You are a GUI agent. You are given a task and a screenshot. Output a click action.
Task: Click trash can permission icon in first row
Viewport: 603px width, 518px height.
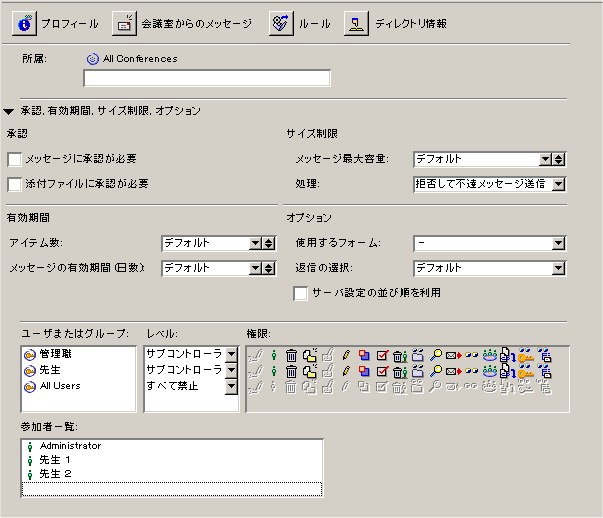(291, 355)
